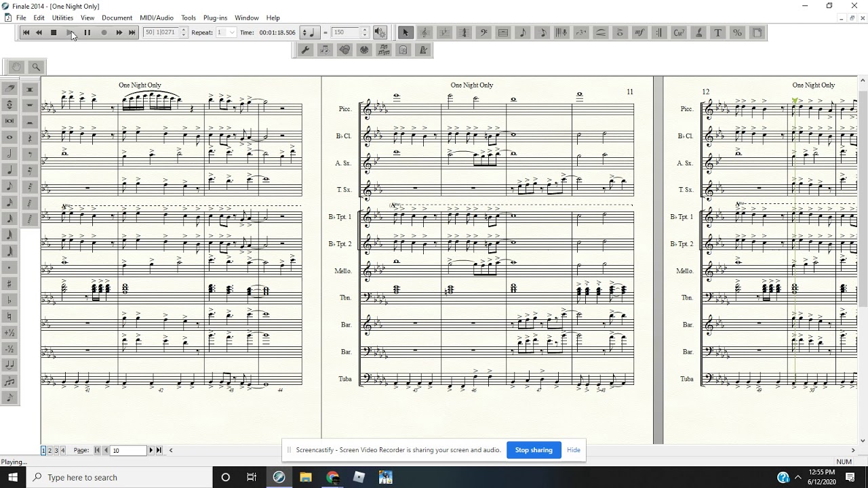
Task: Pause playback
Action: pos(87,33)
